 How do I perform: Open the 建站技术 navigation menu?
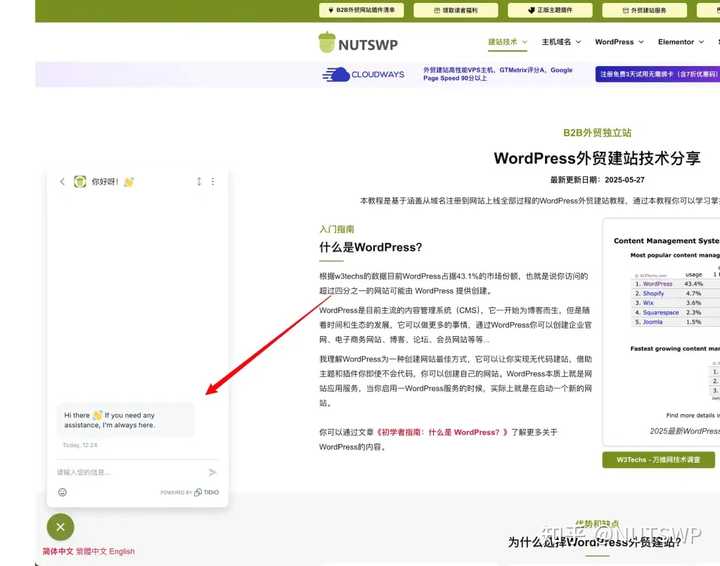pos(507,42)
